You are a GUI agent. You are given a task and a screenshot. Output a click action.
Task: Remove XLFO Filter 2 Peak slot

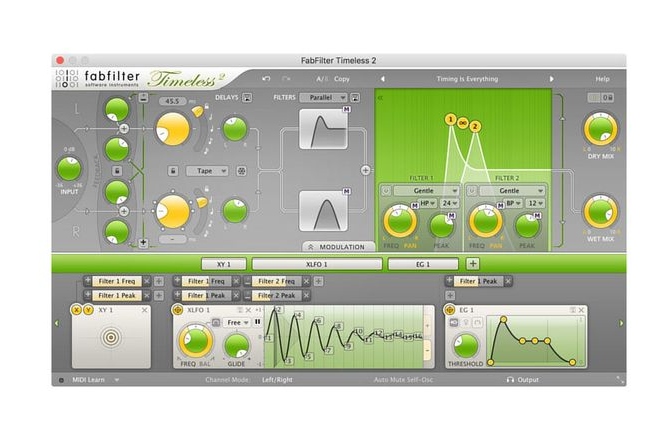[x=306, y=295]
